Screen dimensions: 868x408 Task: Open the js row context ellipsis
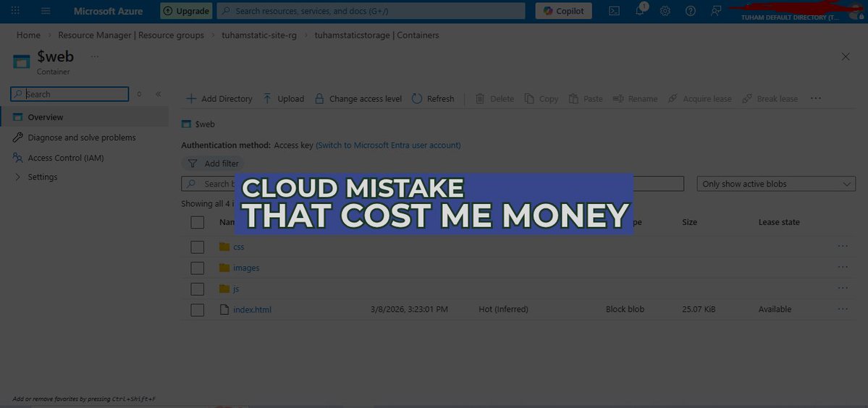843,288
